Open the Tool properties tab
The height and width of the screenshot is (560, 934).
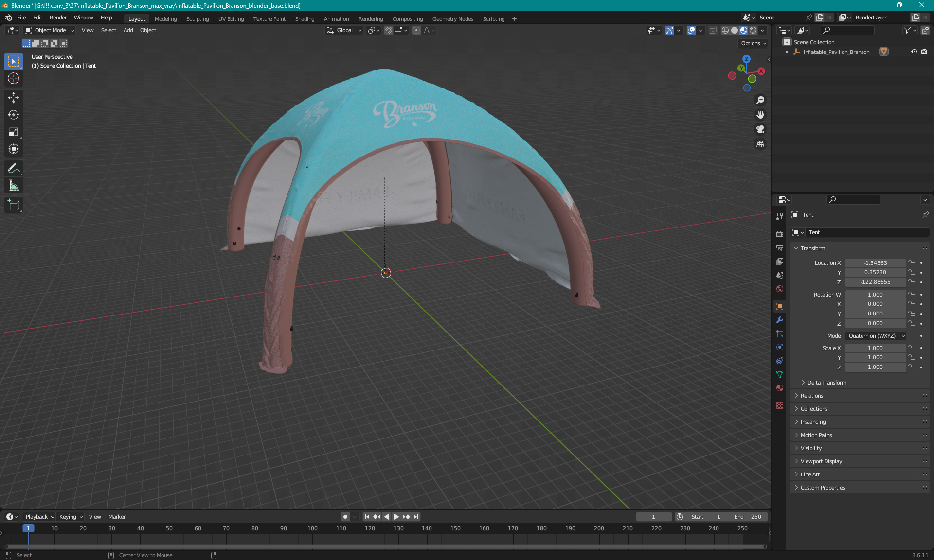click(780, 217)
